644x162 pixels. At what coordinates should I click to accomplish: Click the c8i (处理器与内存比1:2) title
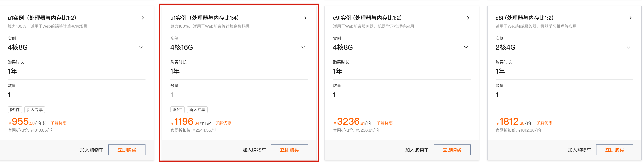tap(524, 18)
